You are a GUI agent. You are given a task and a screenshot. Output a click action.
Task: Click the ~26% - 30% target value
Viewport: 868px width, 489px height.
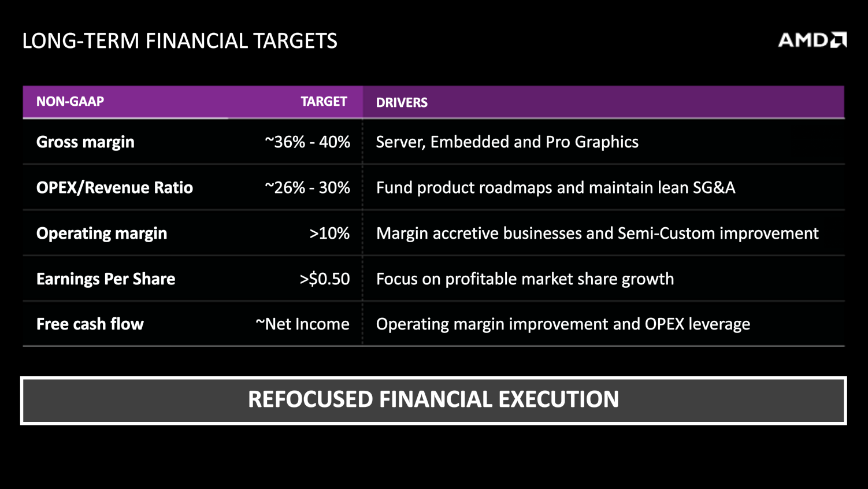coord(307,188)
